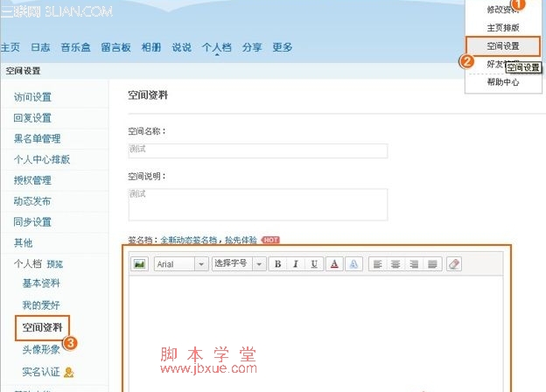
Task: Open 个人档 navigation tab
Action: [x=217, y=47]
